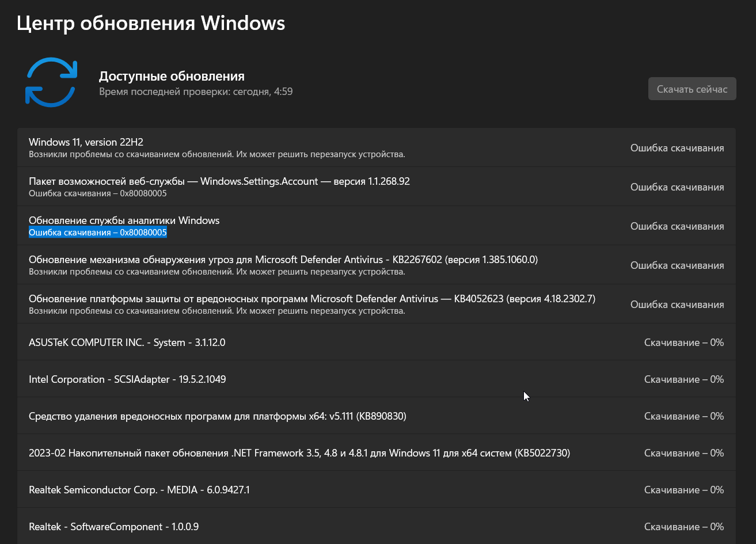Select 'Realtek - SoftwareComponent - 1.0.0.9'
The image size is (756, 544).
point(114,527)
